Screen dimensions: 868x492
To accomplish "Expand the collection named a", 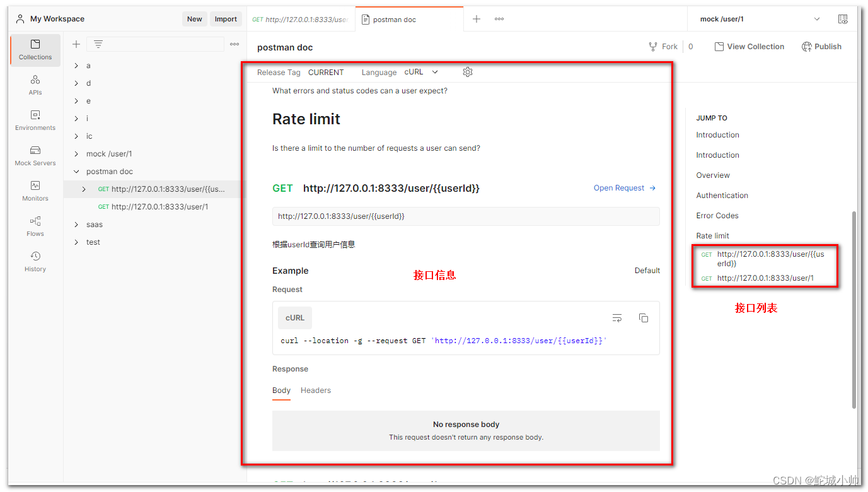I will click(x=76, y=66).
